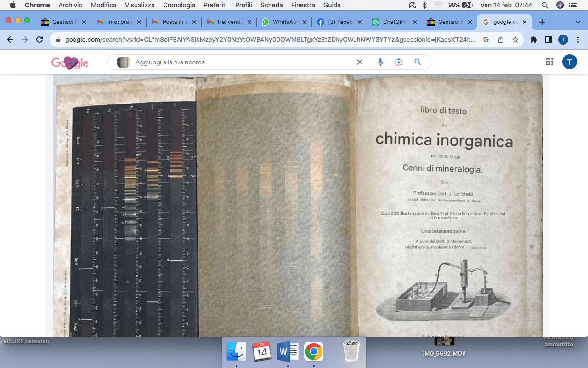
Task: Bookmark this page with star icon
Action: 515,40
